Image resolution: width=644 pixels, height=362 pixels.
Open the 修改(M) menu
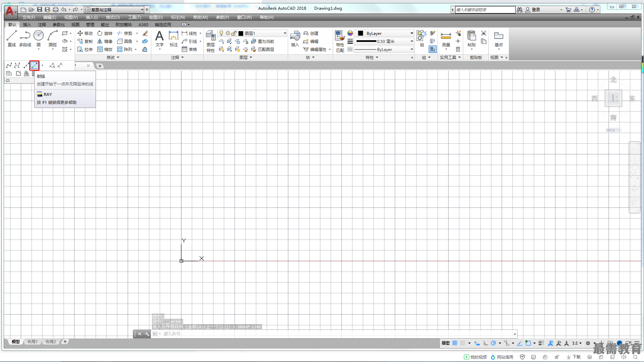click(x=201, y=17)
